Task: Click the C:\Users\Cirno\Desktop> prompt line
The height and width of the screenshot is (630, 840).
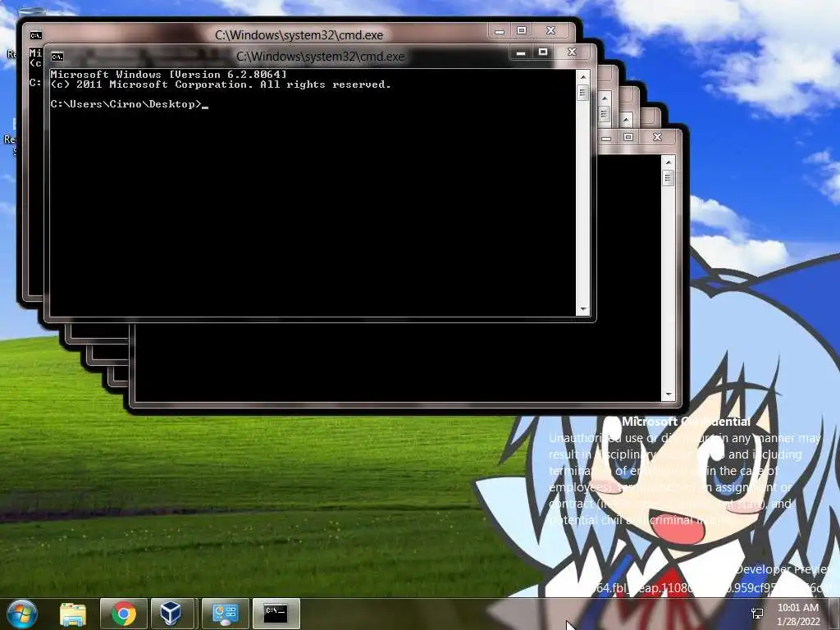Action: tap(129, 104)
